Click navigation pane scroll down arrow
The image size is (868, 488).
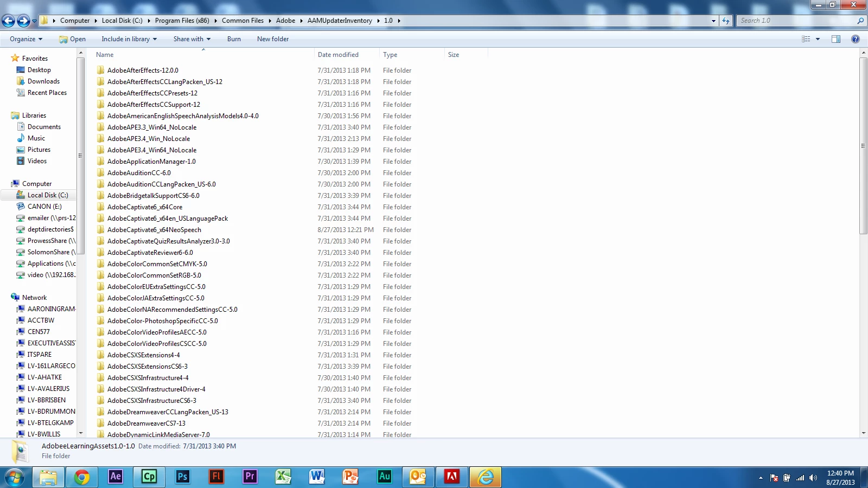coord(81,433)
